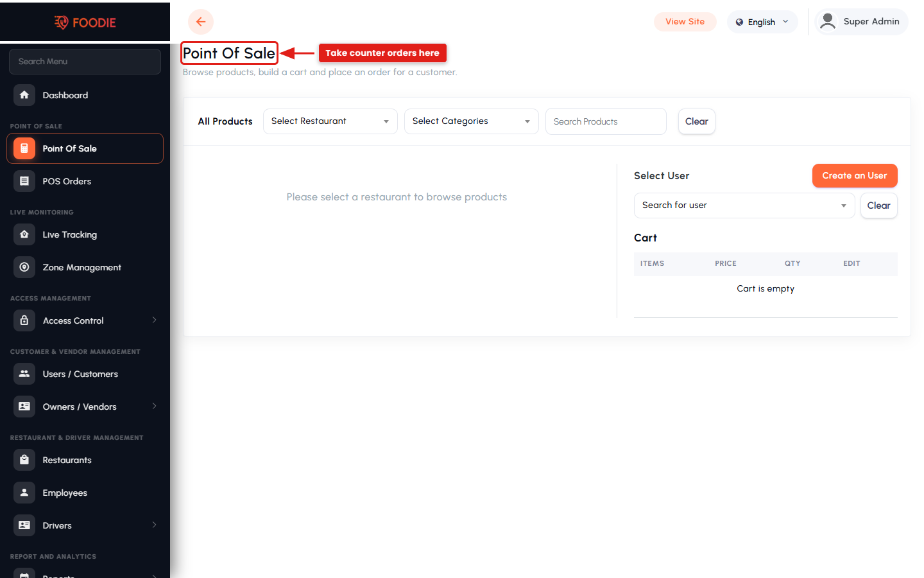Click the Users / Customers people icon
The width and height of the screenshot is (924, 578).
click(24, 374)
